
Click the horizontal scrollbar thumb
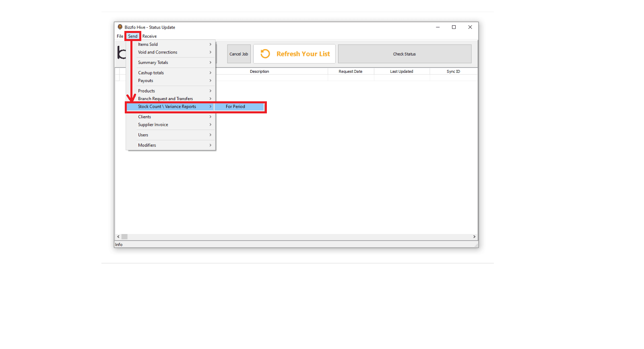point(124,237)
